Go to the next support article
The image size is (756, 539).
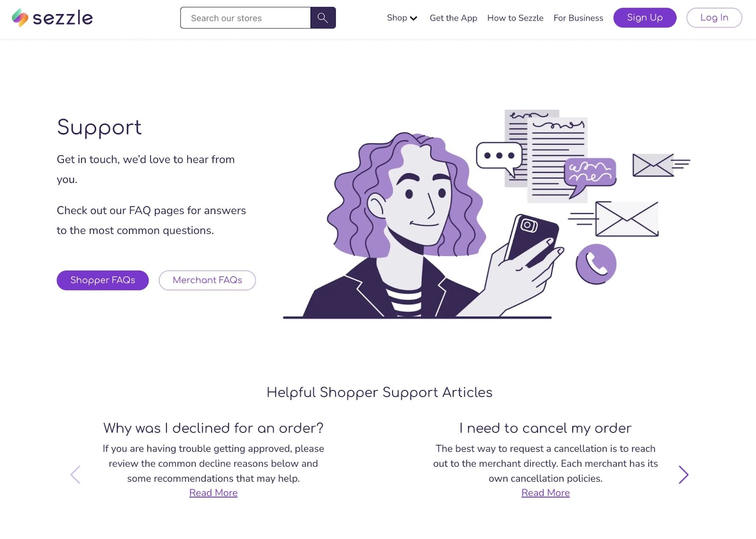(x=683, y=474)
